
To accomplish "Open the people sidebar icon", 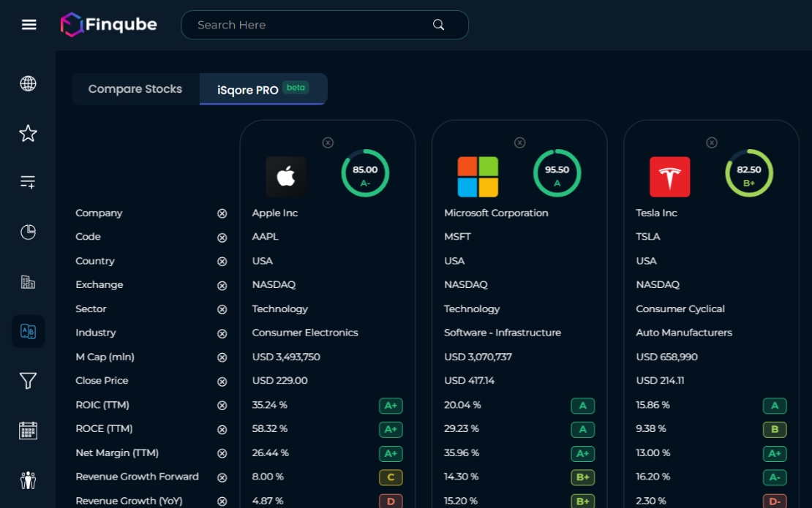I will [28, 480].
